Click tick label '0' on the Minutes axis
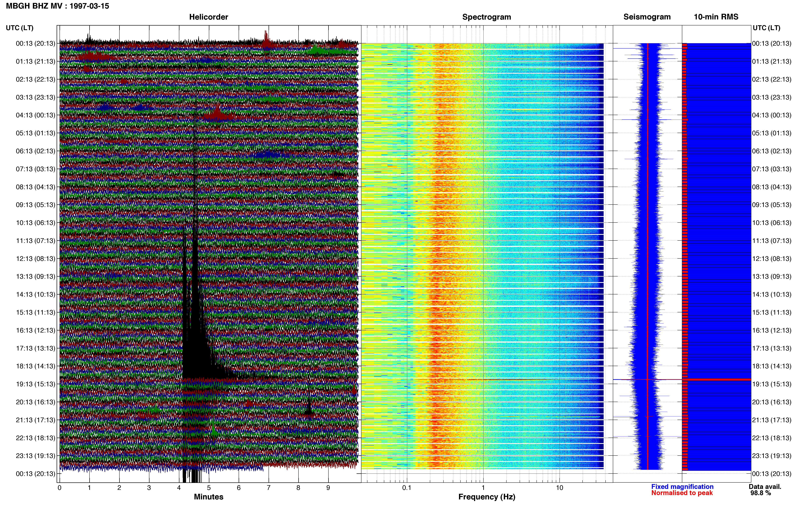This screenshot has width=812, height=508. click(59, 488)
